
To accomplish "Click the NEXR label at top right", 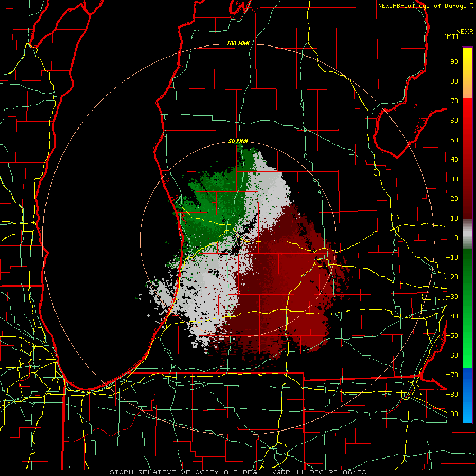I will click(x=465, y=32).
